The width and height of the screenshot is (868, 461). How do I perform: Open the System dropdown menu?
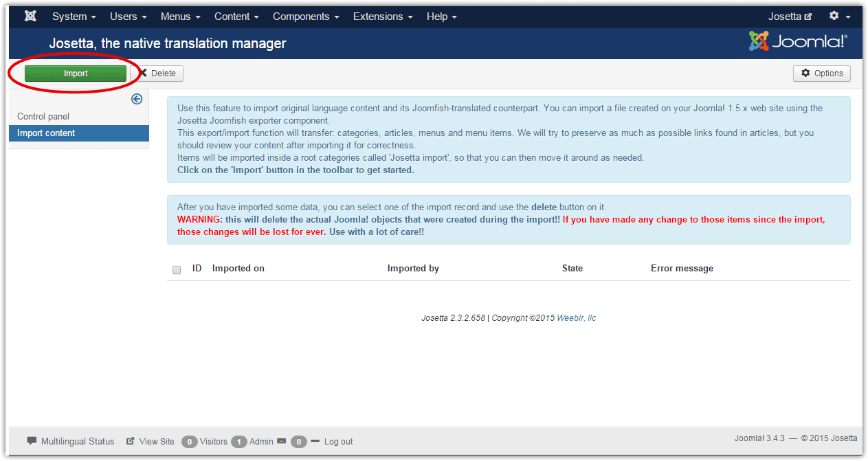coord(74,16)
